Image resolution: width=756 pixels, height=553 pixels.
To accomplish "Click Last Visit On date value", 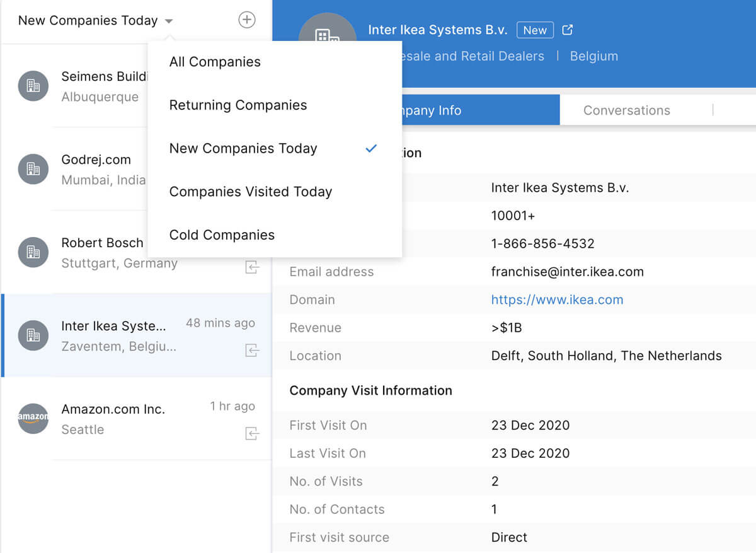I will [x=530, y=453].
